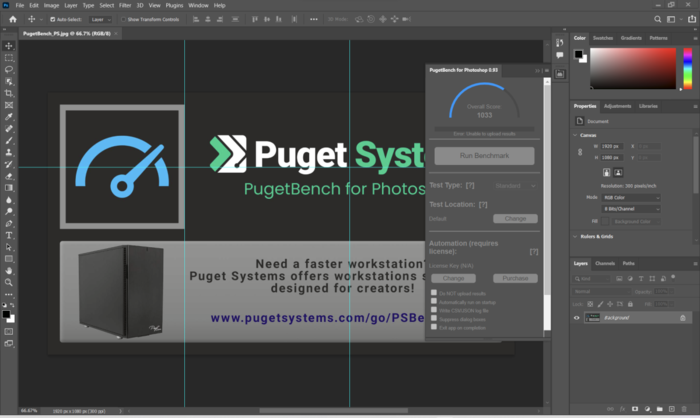
Task: Check Automatically run on startup
Action: coord(433,301)
